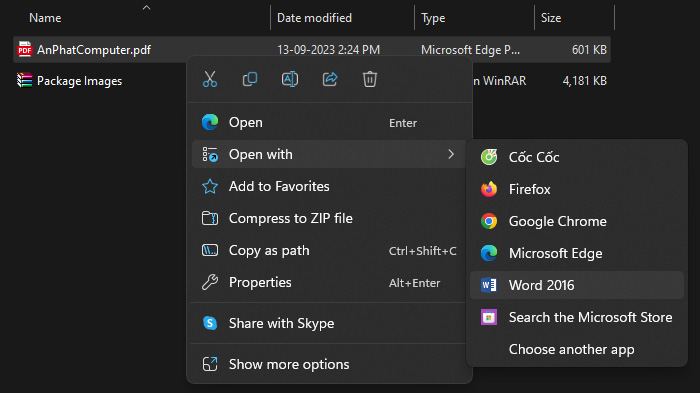Open file with Cốc Cốc browser
This screenshot has height=393, width=700.
click(x=576, y=157)
